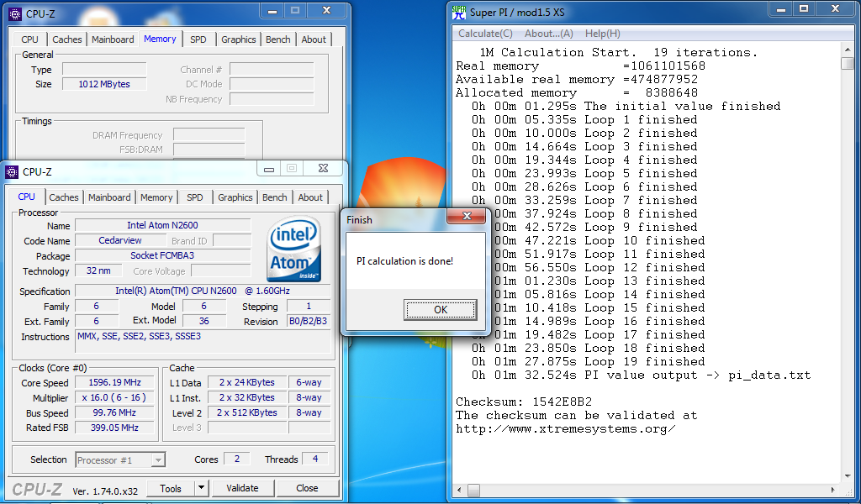Click L1 Inst. value 2 x 32 KBytes
Image resolution: width=861 pixels, height=504 pixels.
pyautogui.click(x=247, y=397)
